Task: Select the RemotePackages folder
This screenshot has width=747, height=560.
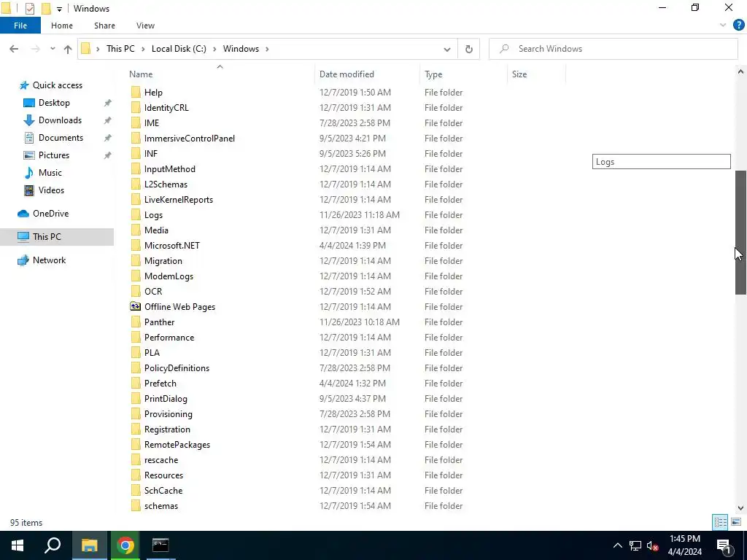Action: tap(177, 445)
